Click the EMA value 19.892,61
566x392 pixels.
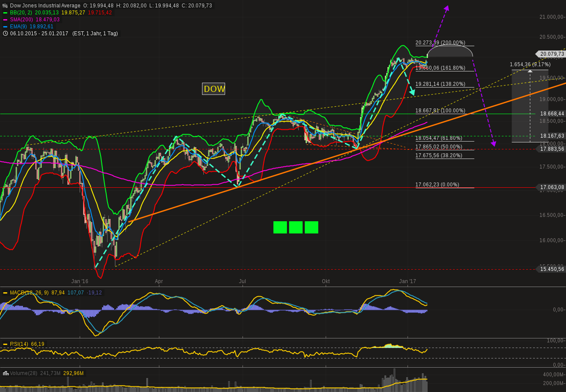point(41,27)
